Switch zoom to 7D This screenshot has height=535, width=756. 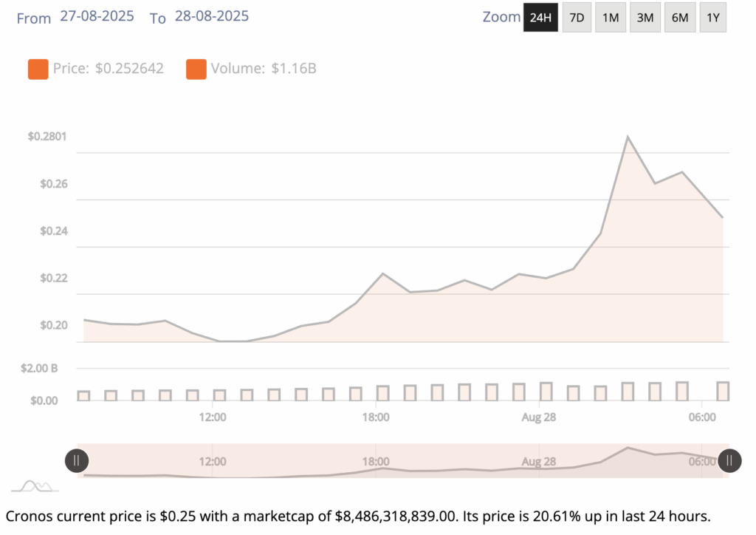[577, 18]
